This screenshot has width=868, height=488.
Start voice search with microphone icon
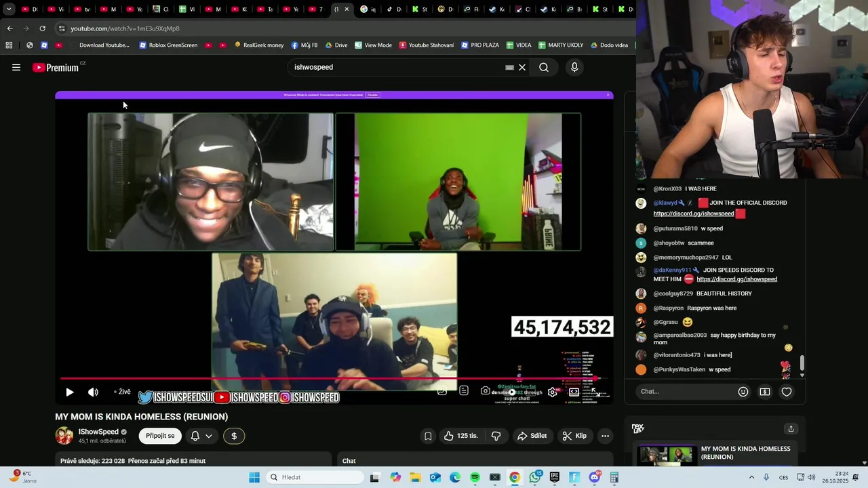click(574, 67)
